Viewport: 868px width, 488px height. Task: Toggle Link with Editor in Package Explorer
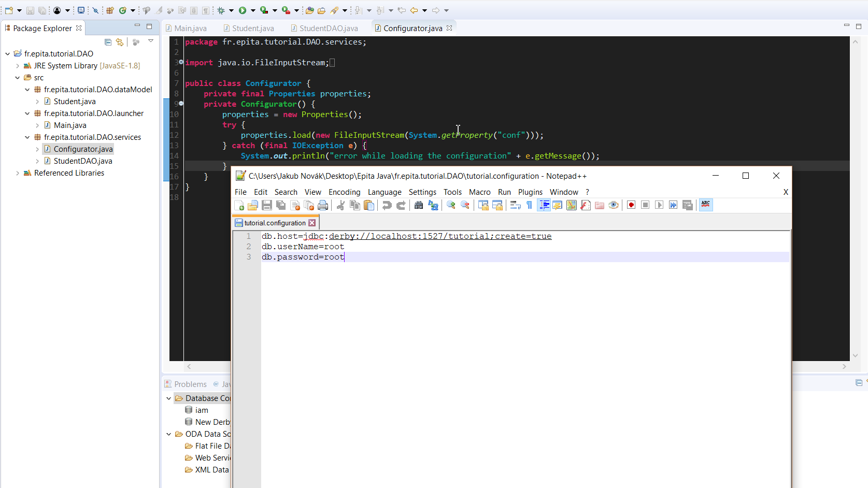(x=120, y=42)
